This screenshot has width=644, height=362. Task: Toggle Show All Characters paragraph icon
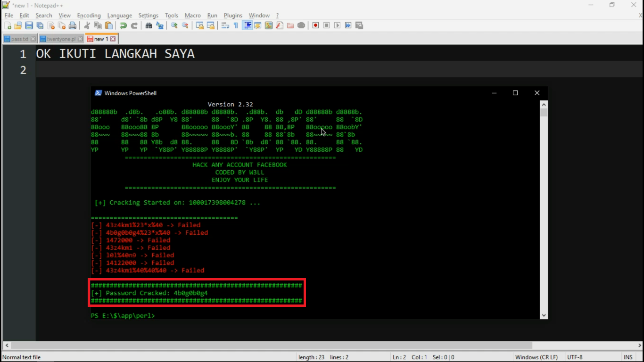tap(236, 25)
